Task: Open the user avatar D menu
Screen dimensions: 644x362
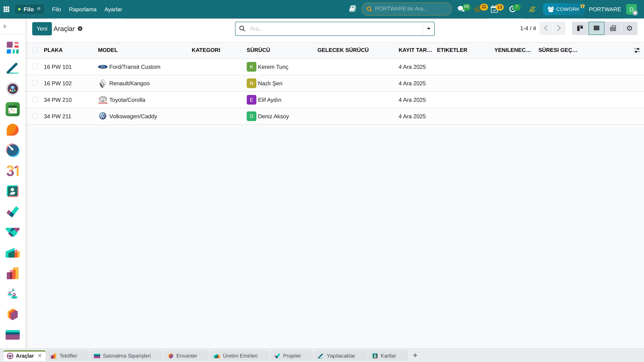Action: (x=632, y=9)
